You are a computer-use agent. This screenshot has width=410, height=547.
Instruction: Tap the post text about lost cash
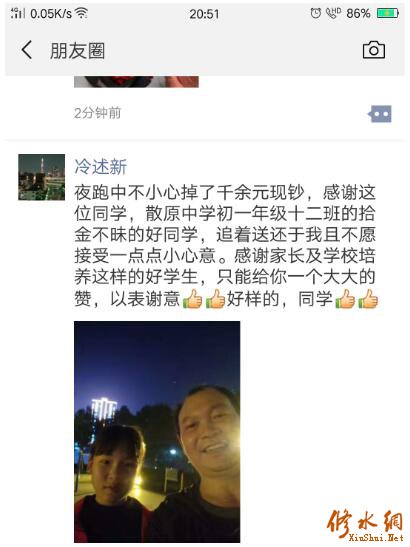tap(225, 246)
